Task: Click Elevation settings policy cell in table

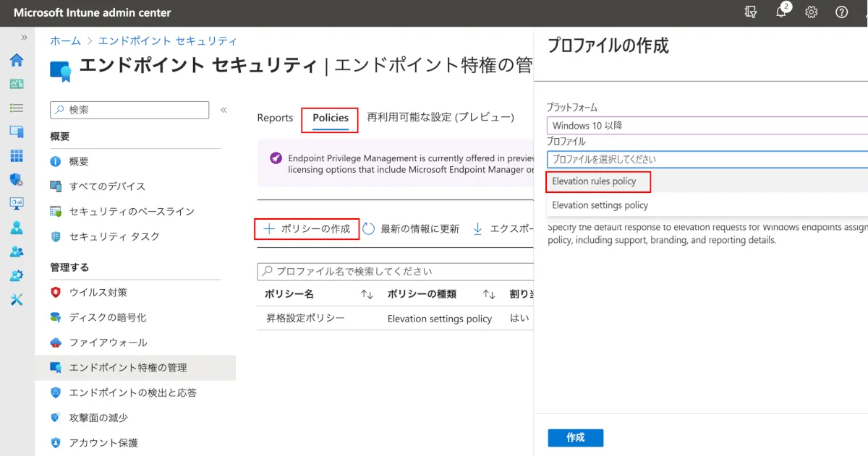Action: click(440, 319)
